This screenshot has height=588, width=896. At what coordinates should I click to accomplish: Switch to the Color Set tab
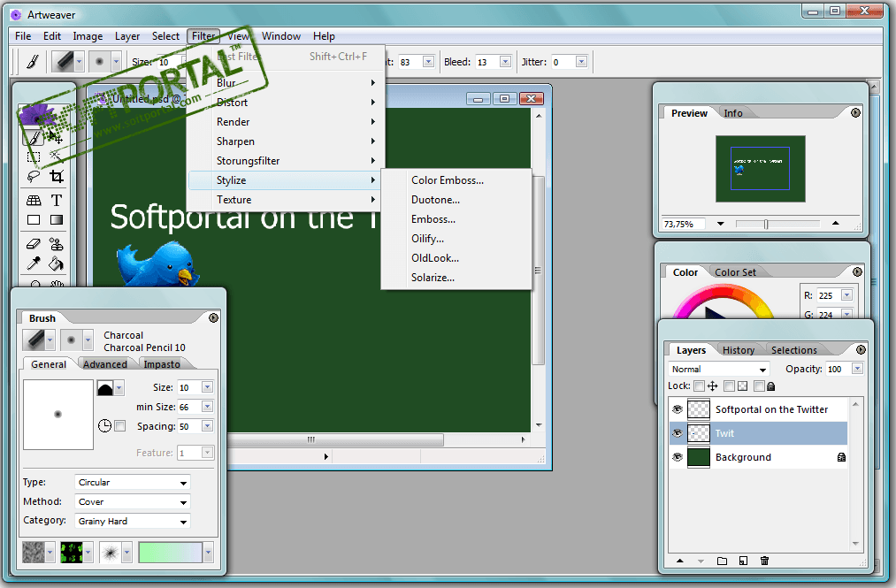pyautogui.click(x=735, y=272)
